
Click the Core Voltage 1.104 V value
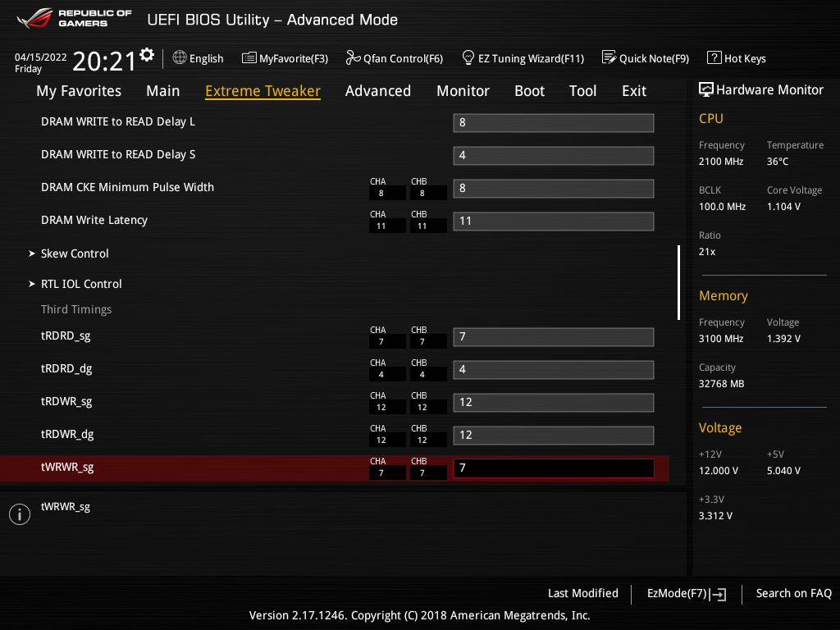[783, 207]
